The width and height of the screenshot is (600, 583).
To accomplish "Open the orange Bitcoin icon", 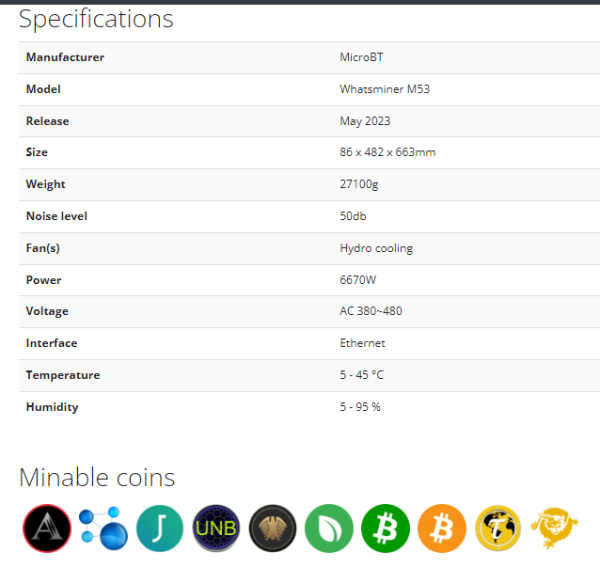I will [442, 528].
